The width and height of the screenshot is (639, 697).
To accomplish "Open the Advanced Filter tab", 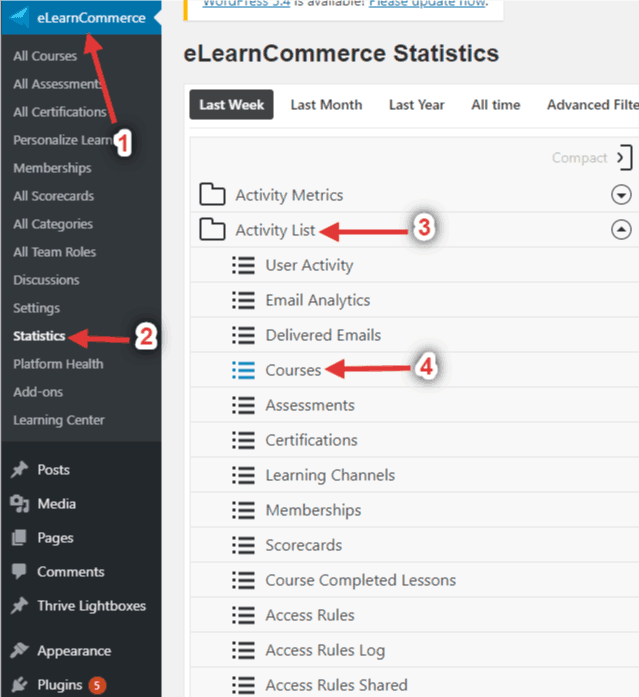I will click(593, 104).
